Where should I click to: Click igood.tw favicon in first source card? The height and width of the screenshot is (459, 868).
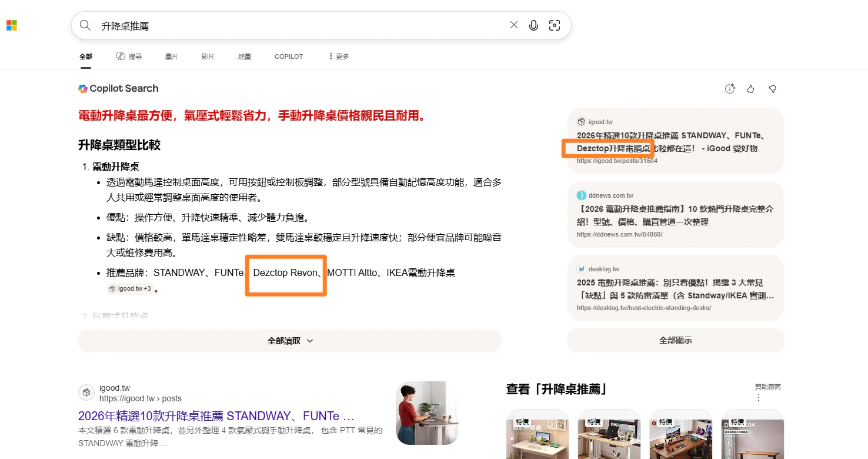(582, 122)
